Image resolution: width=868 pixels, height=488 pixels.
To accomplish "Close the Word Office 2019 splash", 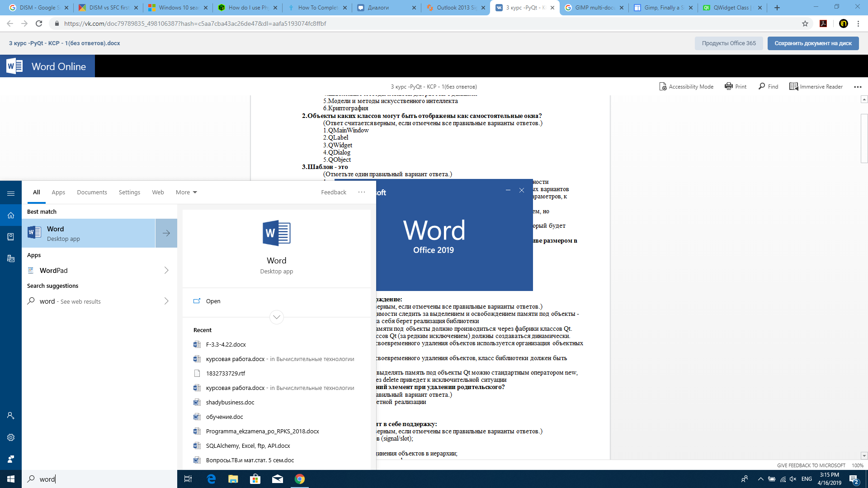I will tap(522, 190).
